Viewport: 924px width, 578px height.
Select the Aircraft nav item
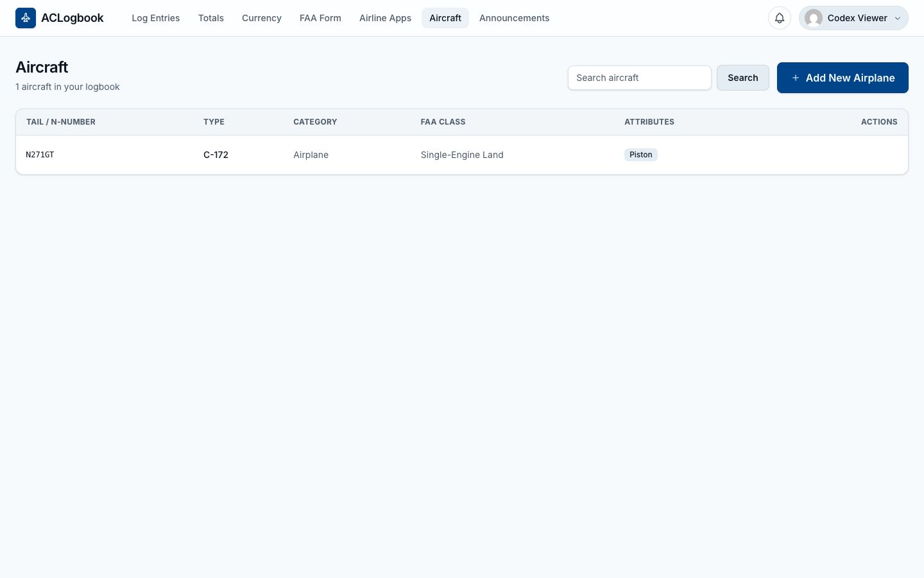[445, 18]
